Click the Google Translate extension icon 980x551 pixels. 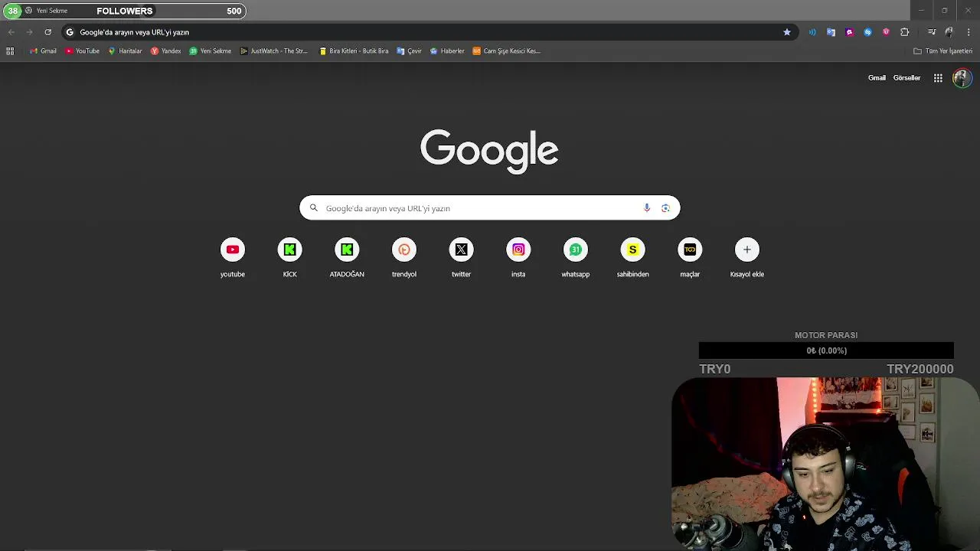[831, 32]
